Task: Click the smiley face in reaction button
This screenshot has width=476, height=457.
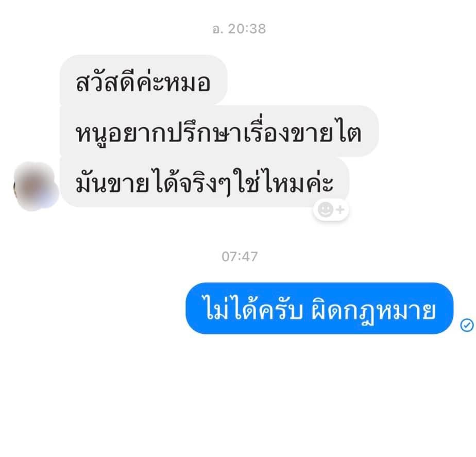Action: pos(325,210)
